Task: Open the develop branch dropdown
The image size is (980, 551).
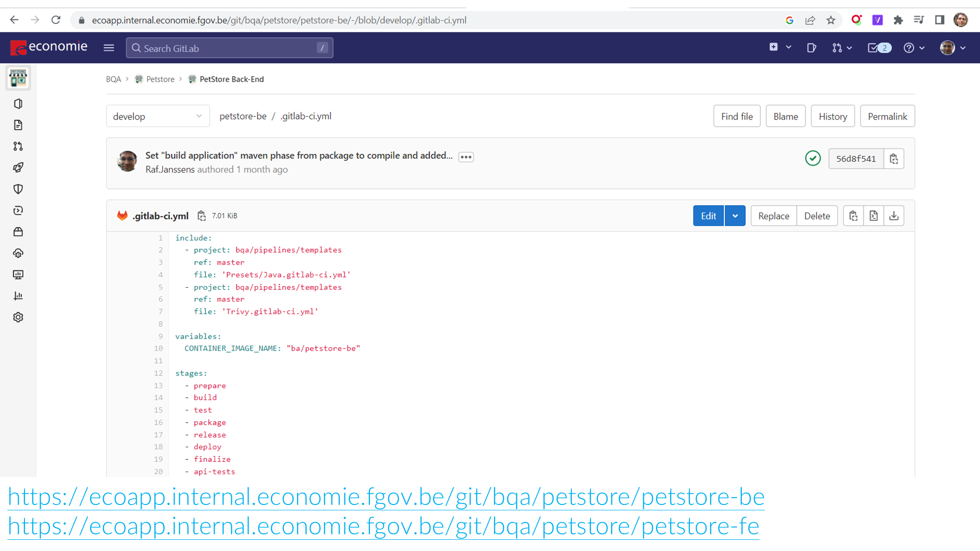Action: [x=158, y=117]
